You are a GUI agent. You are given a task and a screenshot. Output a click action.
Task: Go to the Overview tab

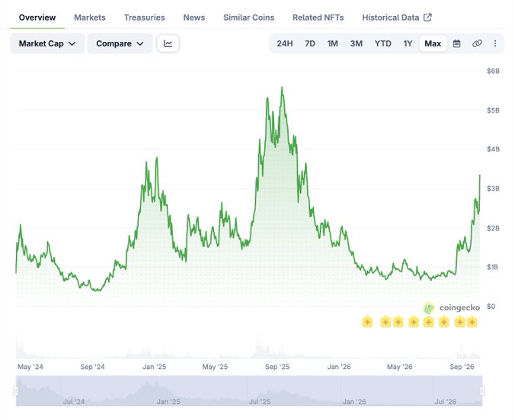tap(37, 17)
